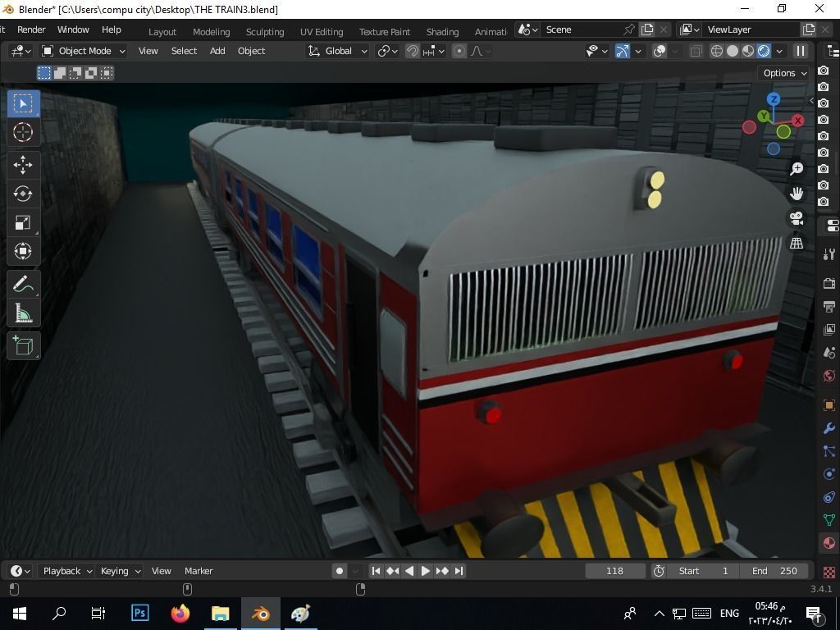Click the pan view hand icon
Viewport: 840px width, 630px height.
tap(797, 194)
